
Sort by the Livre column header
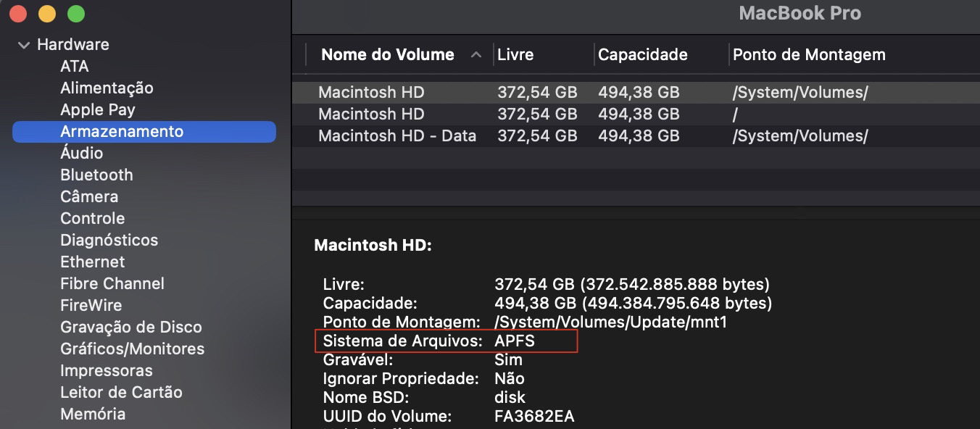[515, 54]
